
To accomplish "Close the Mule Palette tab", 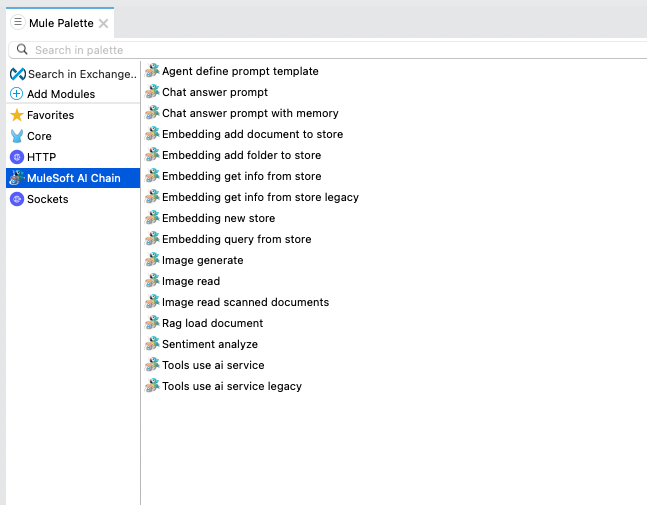I will point(104,24).
